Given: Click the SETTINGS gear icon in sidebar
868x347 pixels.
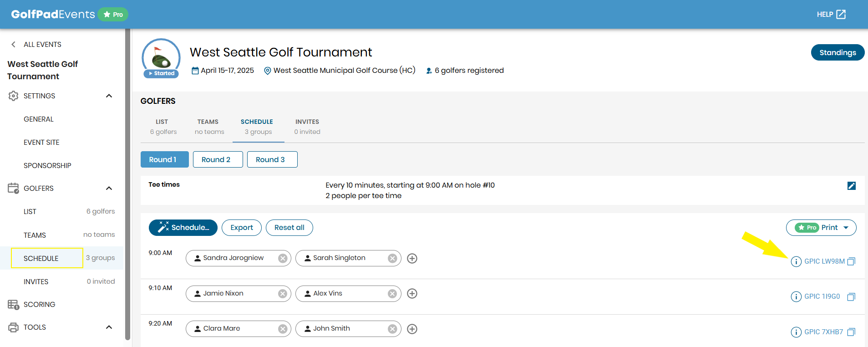Looking at the screenshot, I should (13, 96).
